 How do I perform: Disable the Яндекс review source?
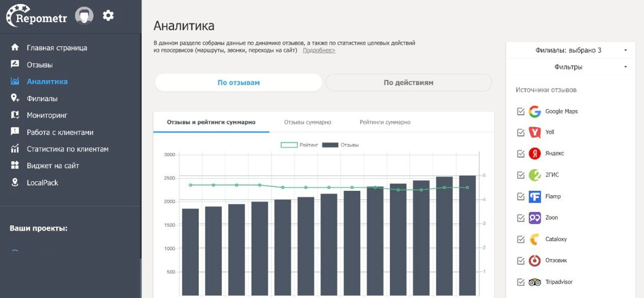click(520, 154)
